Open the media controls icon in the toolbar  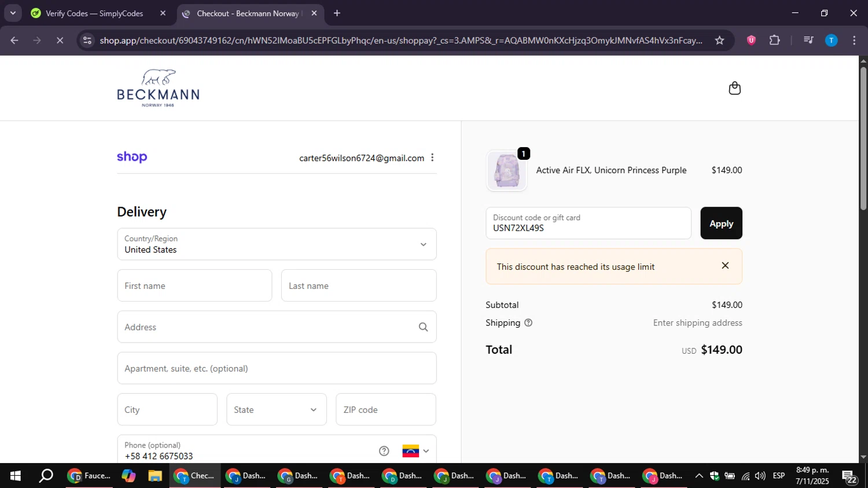(808, 40)
